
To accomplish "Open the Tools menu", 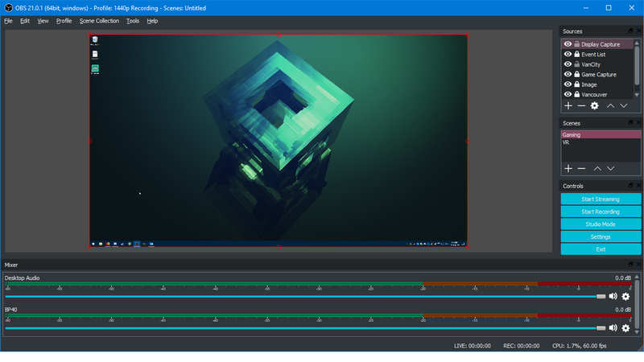I will click(133, 21).
